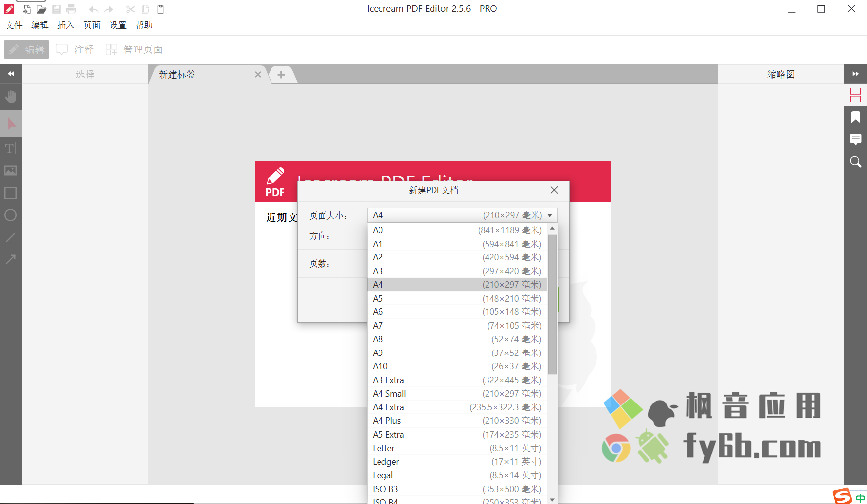Choose A7 page size option

(457, 326)
